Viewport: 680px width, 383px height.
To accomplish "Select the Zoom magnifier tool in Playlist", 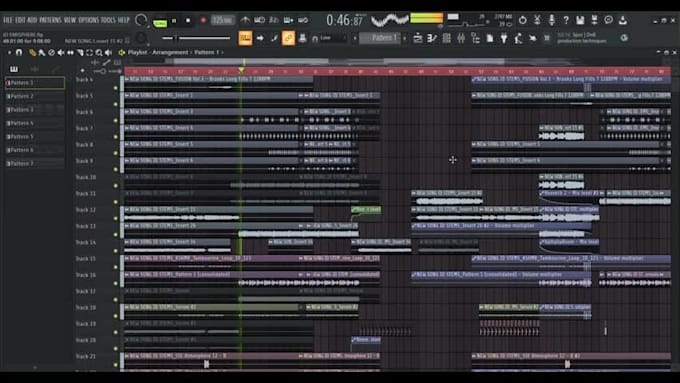I will pos(99,52).
